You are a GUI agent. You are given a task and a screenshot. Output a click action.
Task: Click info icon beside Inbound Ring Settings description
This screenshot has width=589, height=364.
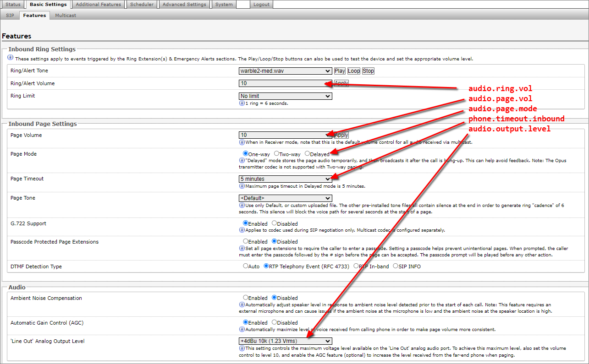pos(11,58)
